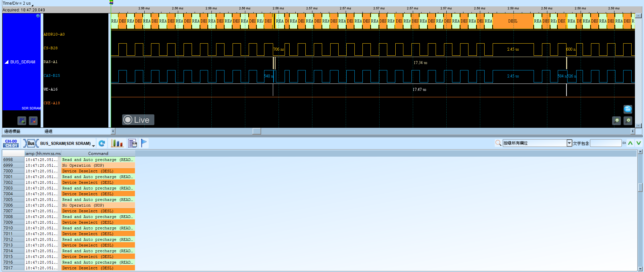Click the search magnifier icon
Viewport: 644px width, 272px height.
(498, 143)
